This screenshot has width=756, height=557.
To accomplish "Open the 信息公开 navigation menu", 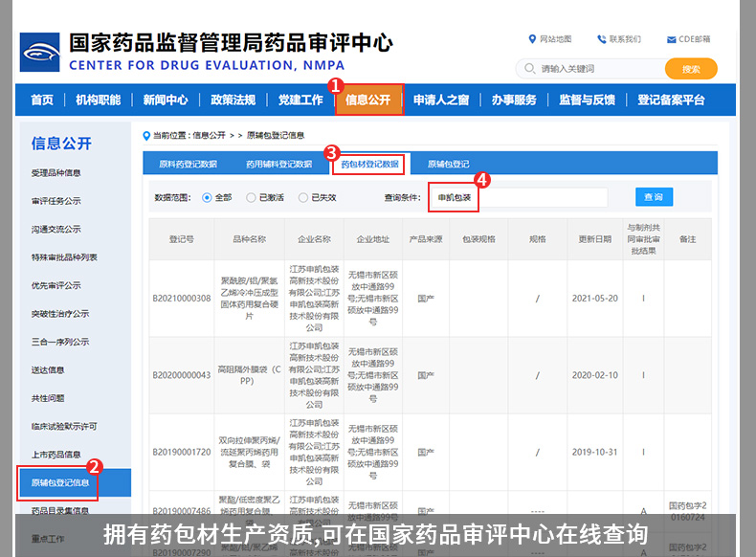I will pos(368,100).
